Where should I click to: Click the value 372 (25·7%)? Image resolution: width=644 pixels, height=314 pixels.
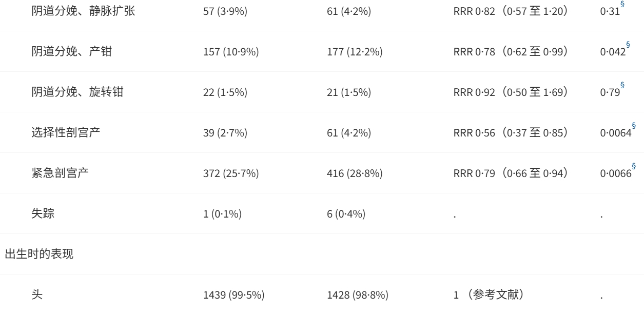point(231,174)
